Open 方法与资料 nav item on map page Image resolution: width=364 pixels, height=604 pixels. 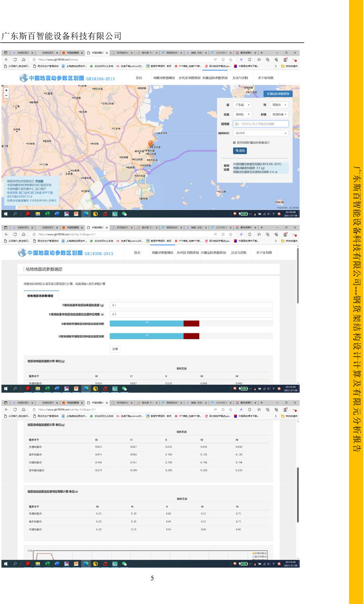click(x=240, y=78)
